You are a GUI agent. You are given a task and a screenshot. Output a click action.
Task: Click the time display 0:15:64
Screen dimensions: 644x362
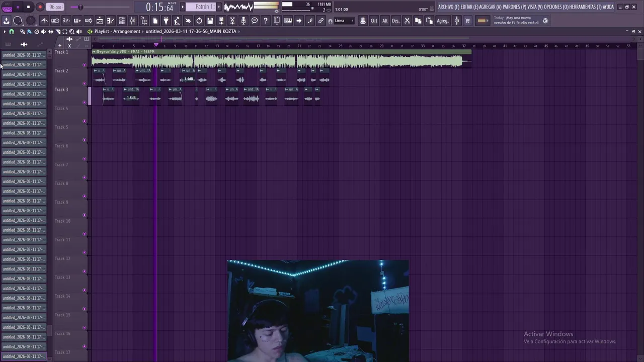[x=159, y=7]
